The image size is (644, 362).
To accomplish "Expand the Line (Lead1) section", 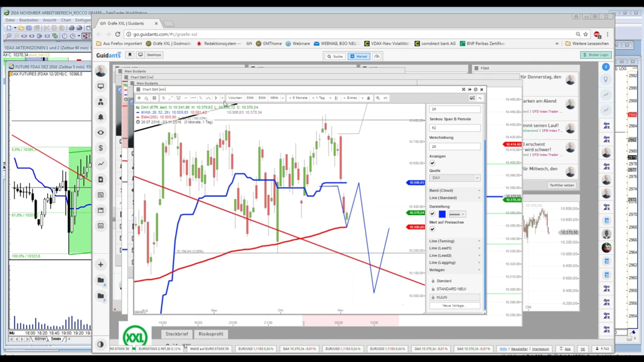I will coord(455,248).
